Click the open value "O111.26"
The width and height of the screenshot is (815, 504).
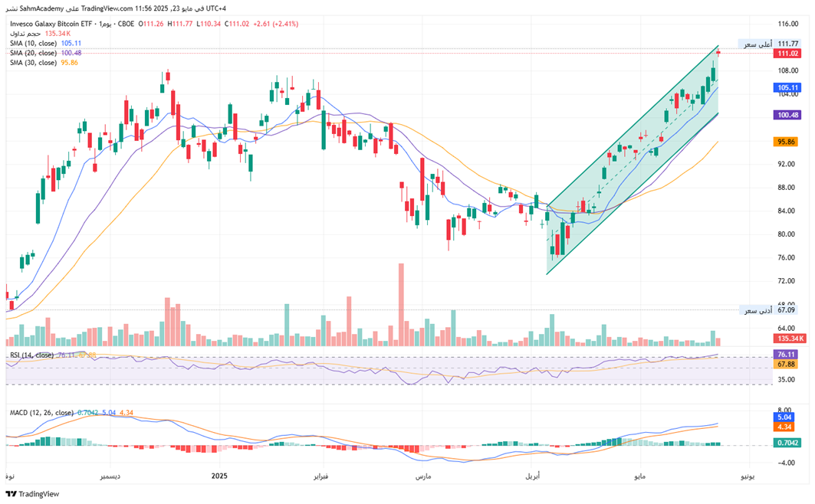click(x=151, y=24)
